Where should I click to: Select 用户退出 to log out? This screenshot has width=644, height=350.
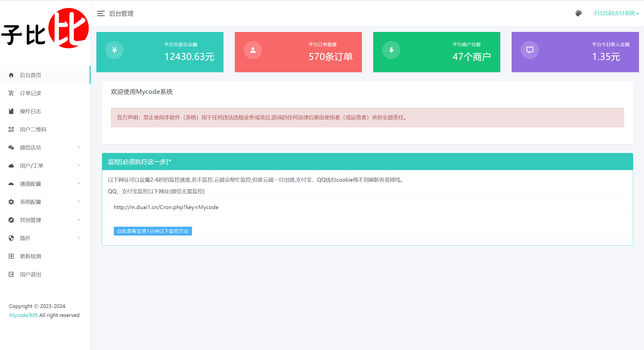pyautogui.click(x=45, y=274)
